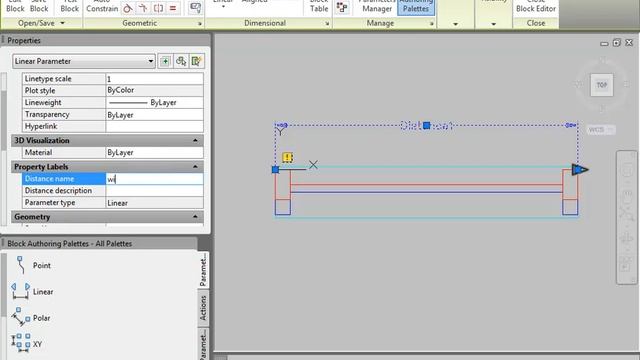Expand the panel dropdown arrow right of Manage
Image resolution: width=640 pixels, height=360 pixels.
(x=456, y=24)
